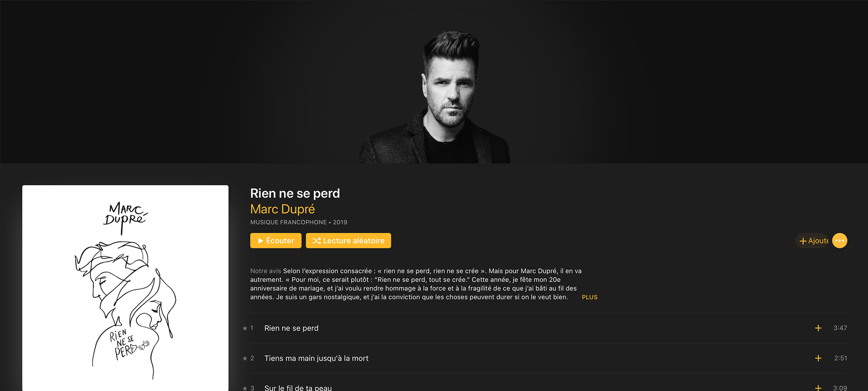
Task: Add track Rien ne se perd to library
Action: click(818, 328)
